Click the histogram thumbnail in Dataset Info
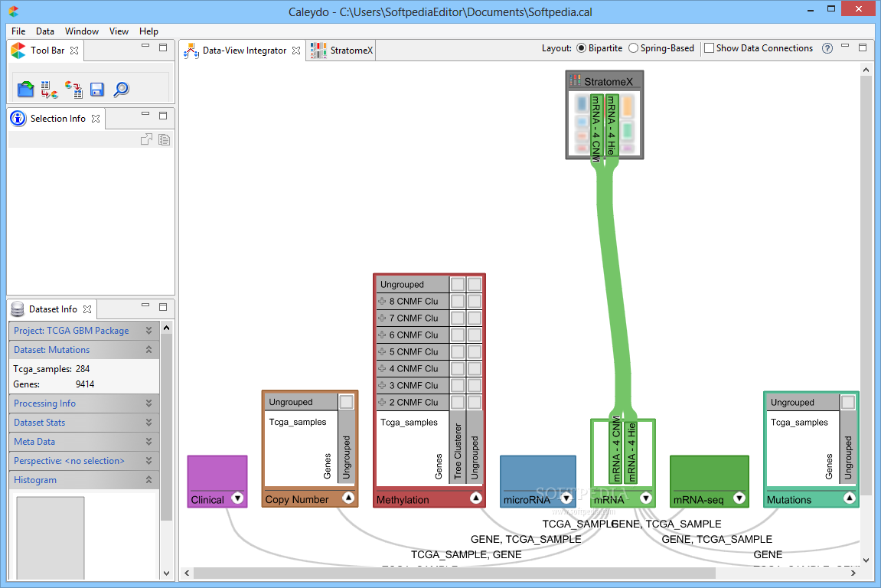This screenshot has width=881, height=588. tap(51, 537)
